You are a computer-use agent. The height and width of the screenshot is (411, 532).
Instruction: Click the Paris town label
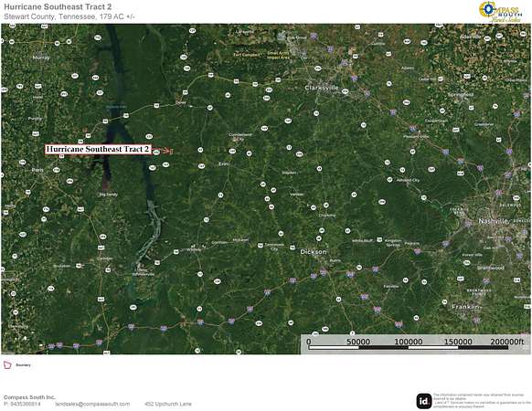tap(37, 170)
